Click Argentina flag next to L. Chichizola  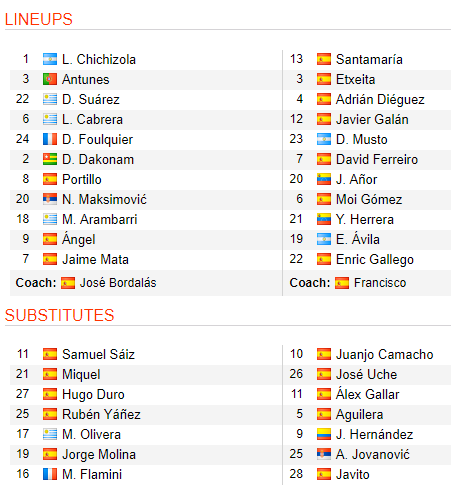(x=50, y=59)
